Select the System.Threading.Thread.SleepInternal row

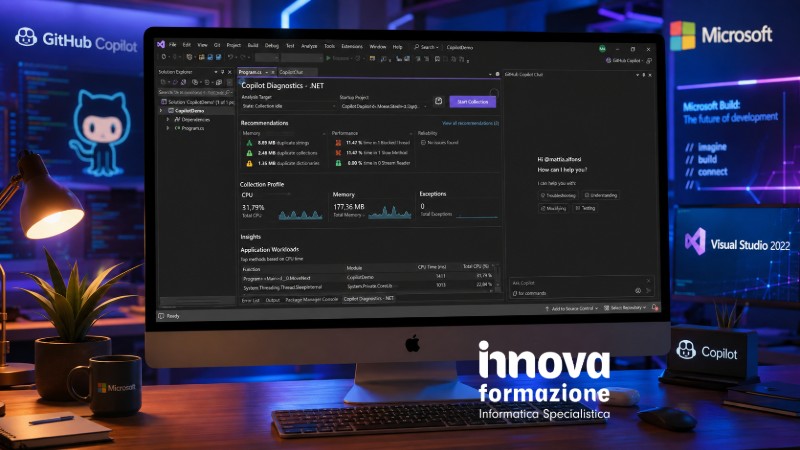(366, 287)
